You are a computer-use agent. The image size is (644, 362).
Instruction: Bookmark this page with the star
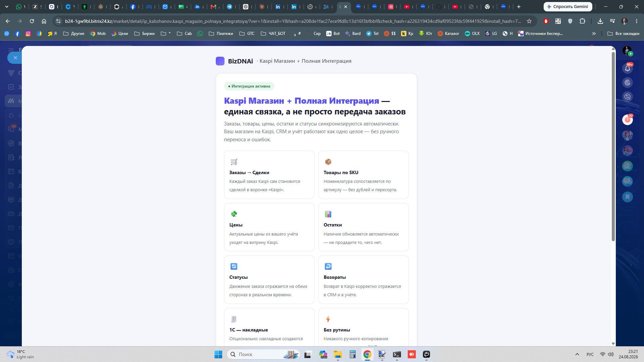(x=529, y=21)
